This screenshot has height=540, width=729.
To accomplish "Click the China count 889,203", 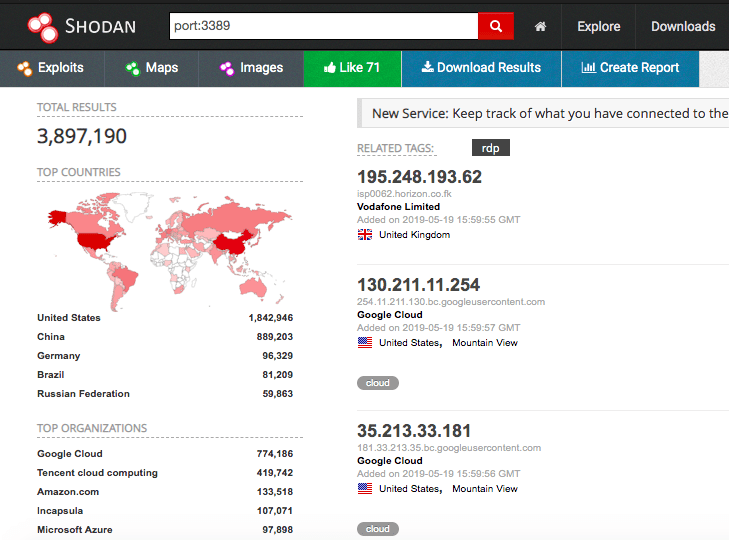I will (x=275, y=337).
